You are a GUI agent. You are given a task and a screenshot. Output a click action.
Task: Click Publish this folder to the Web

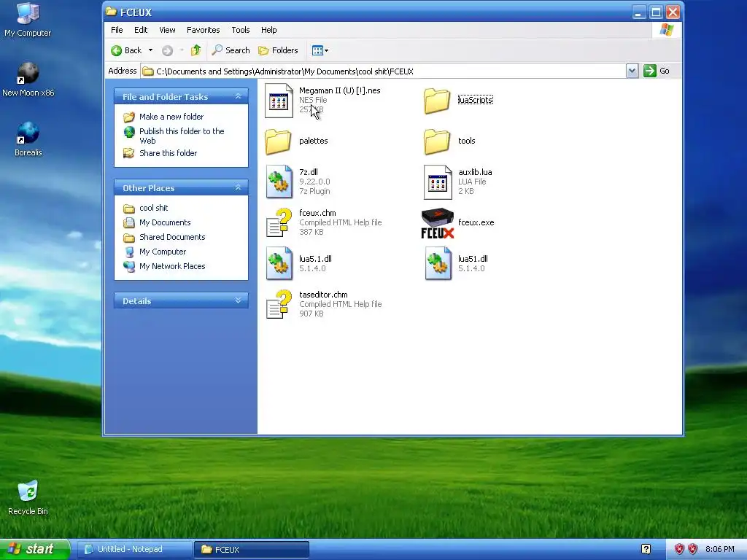tap(182, 136)
